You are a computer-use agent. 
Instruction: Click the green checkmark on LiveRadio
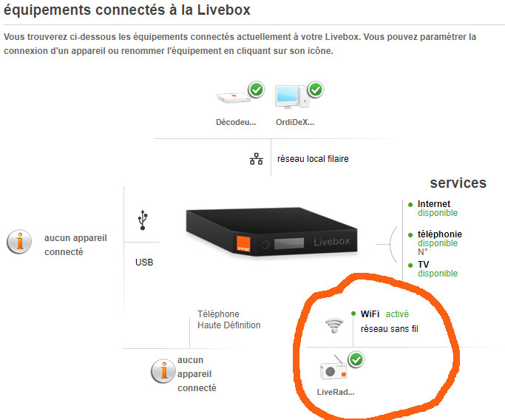tap(356, 359)
